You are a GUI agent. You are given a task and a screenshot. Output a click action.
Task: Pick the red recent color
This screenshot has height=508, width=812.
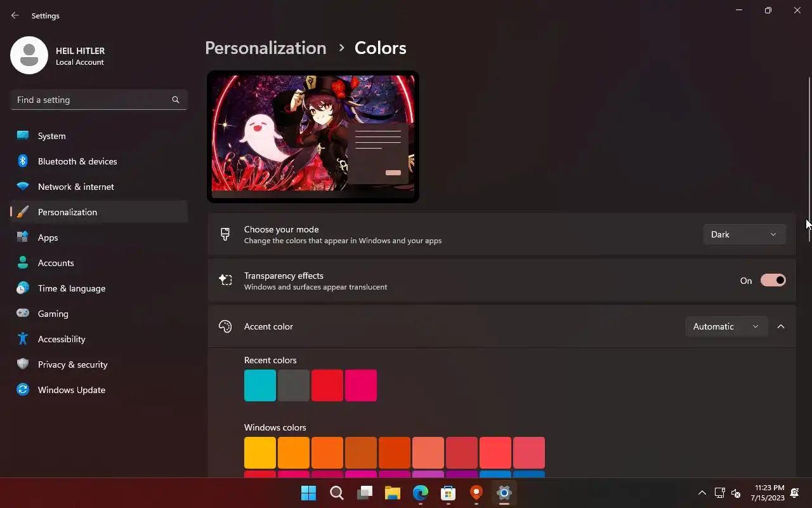pyautogui.click(x=327, y=385)
